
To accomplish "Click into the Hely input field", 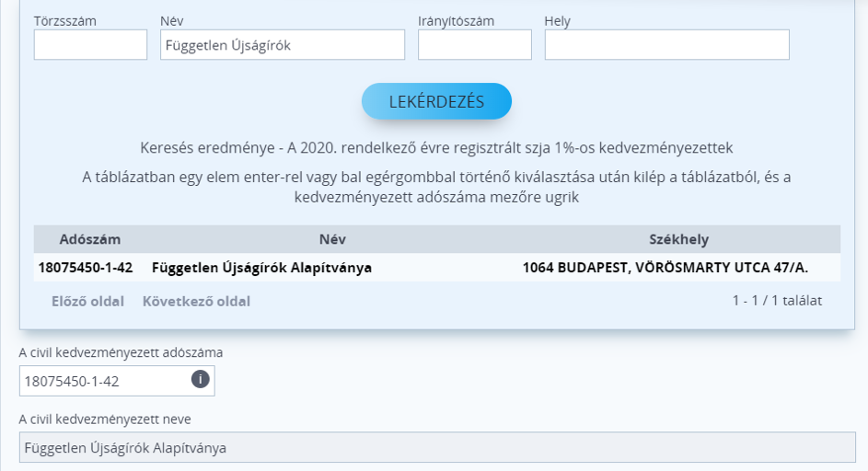I will pos(666,45).
